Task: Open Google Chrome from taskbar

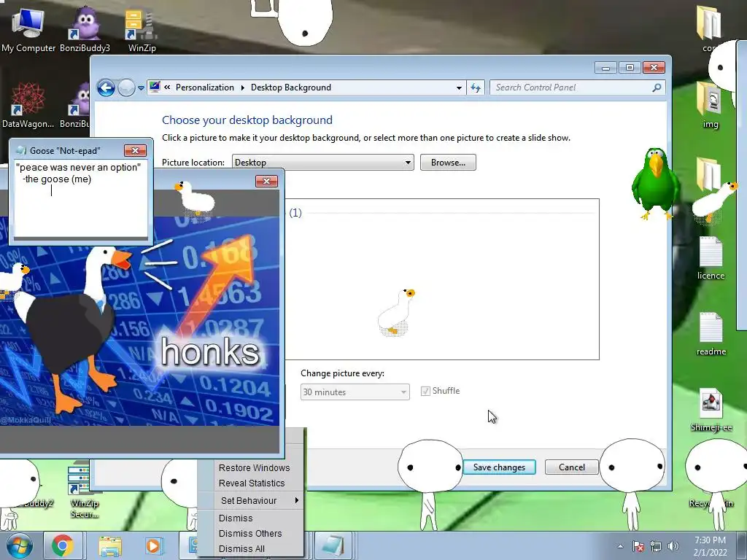Action: (x=63, y=545)
